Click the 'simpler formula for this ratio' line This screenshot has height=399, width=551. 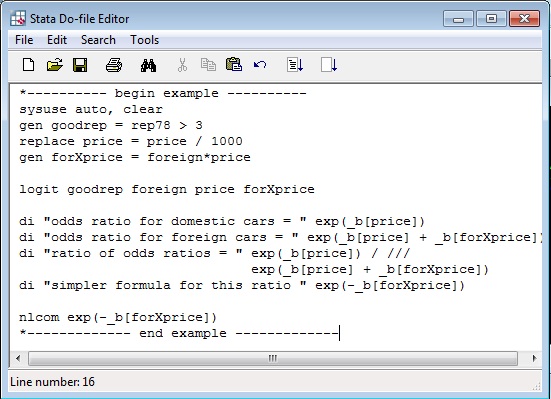click(242, 285)
